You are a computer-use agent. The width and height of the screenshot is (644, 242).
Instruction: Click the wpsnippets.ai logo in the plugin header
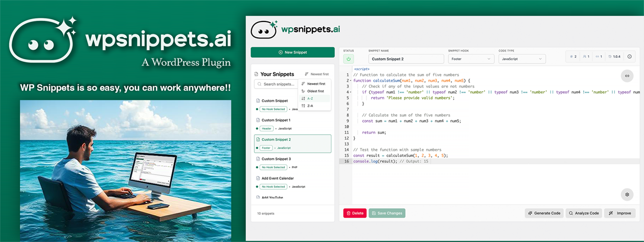pos(295,29)
